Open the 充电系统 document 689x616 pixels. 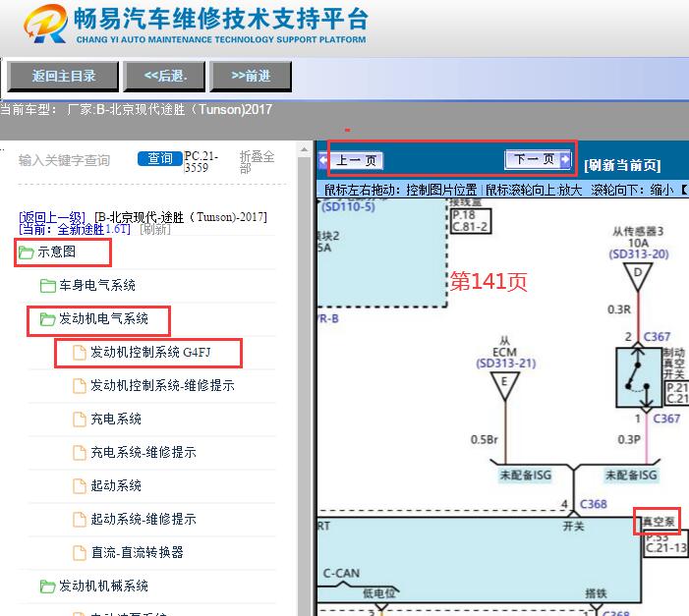[x=116, y=419]
